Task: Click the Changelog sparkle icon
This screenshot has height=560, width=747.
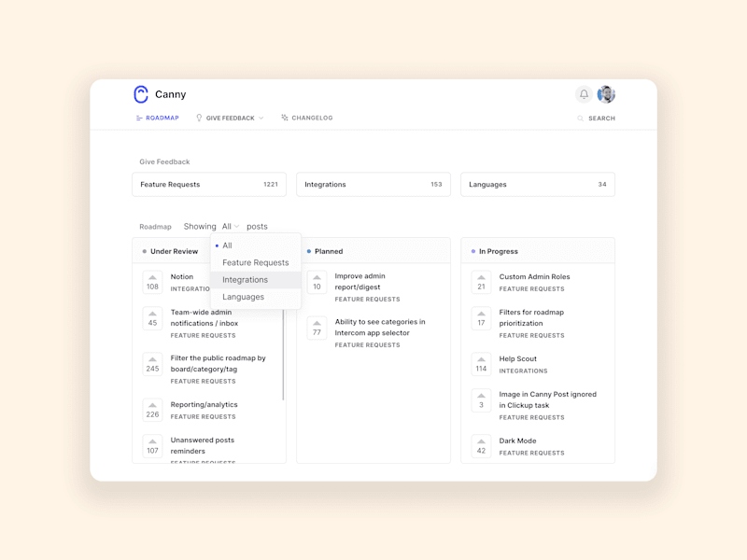Action: (285, 118)
